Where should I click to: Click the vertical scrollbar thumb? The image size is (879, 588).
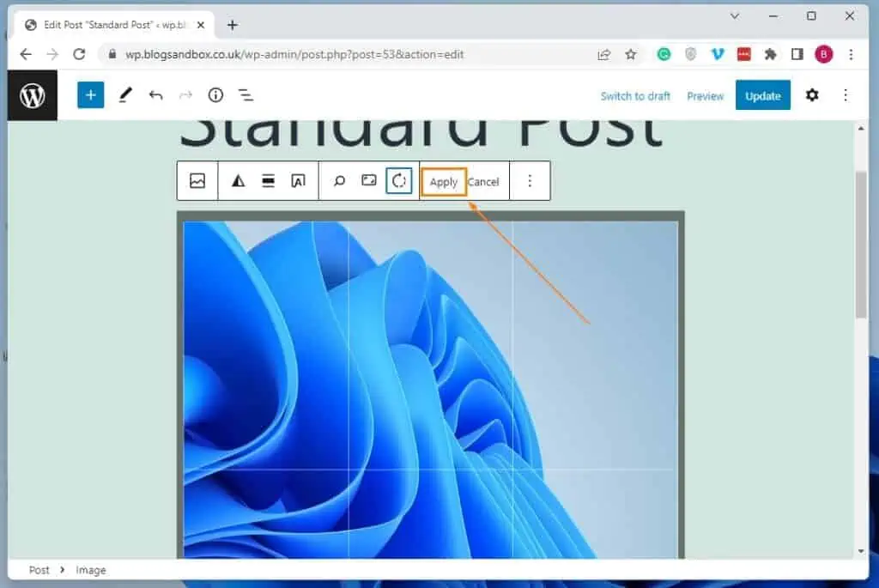[861, 245]
